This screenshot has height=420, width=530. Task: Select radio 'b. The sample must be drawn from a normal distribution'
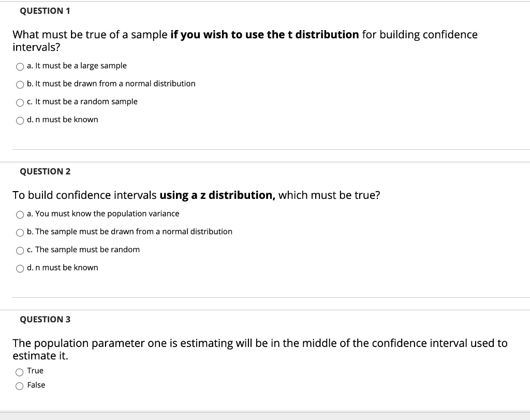pyautogui.click(x=20, y=232)
